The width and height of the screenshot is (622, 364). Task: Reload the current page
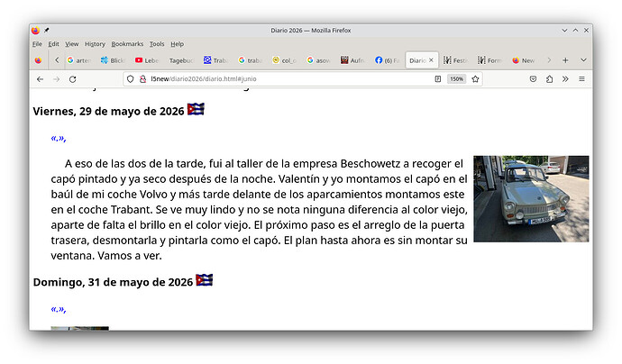pyautogui.click(x=73, y=79)
